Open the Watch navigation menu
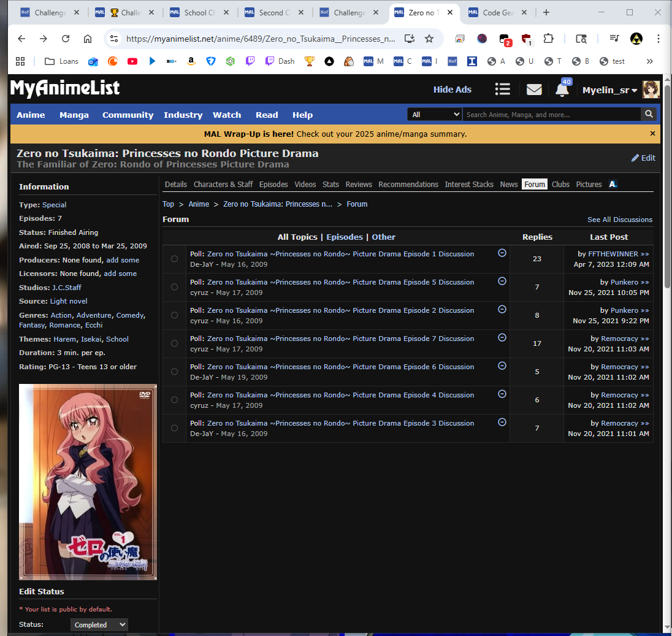Viewport: 672px width, 636px height. pos(227,115)
